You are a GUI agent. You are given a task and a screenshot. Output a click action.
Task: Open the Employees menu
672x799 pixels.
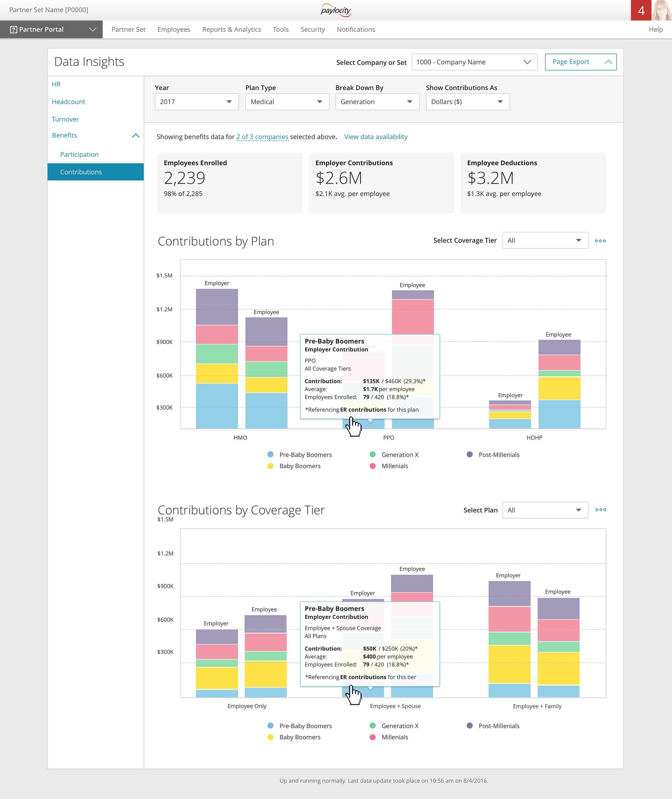[x=174, y=30]
